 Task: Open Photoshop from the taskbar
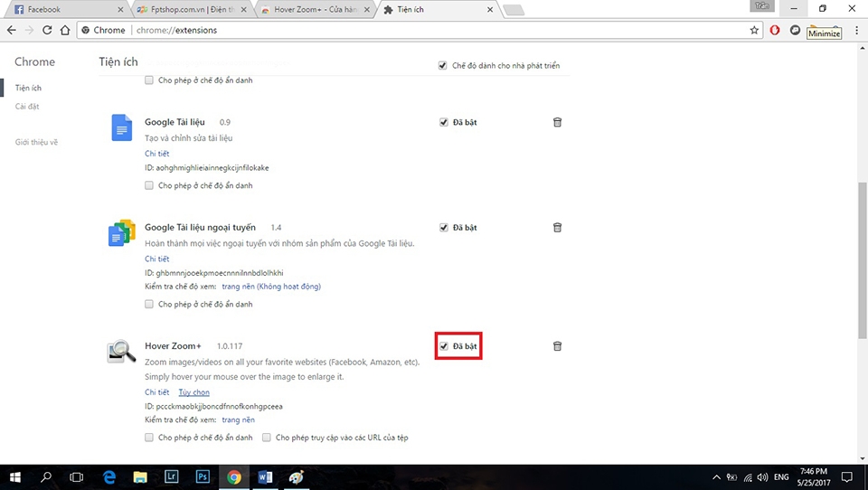[202, 476]
